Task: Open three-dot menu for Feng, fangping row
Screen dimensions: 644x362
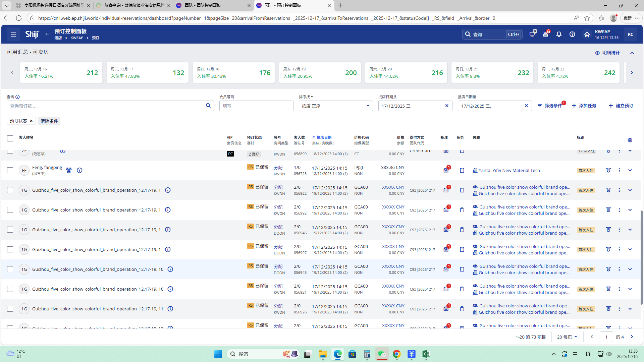Action: tap(619, 170)
